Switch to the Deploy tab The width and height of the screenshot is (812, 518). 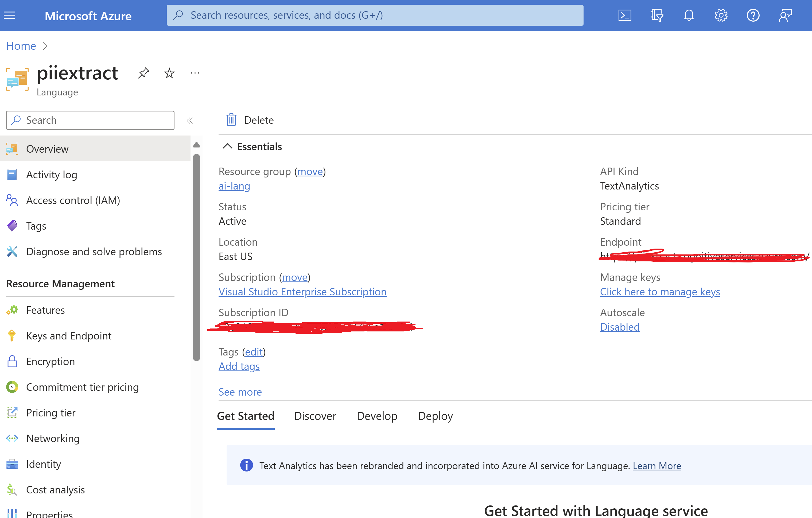pos(435,416)
